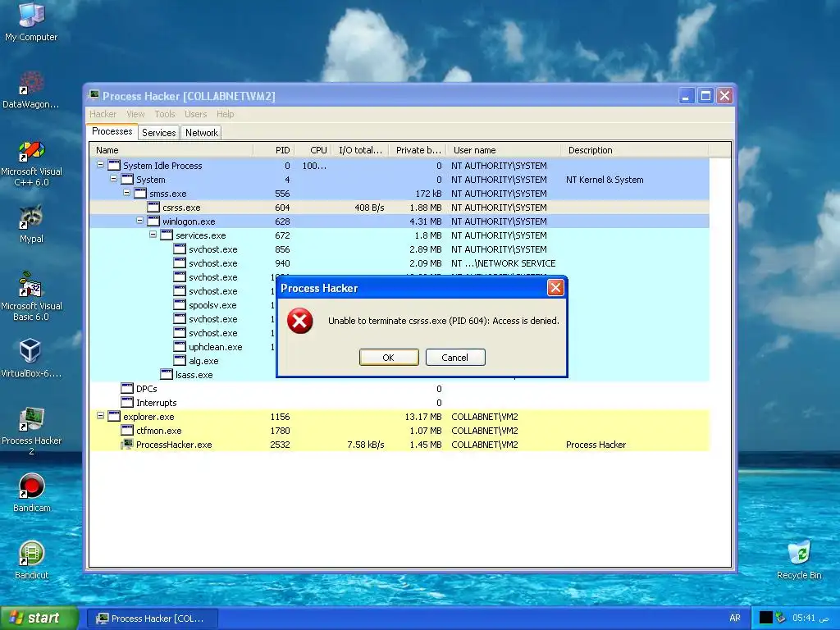Close the Process Hacker error dialog
Image resolution: width=840 pixels, height=630 pixels.
tap(555, 288)
